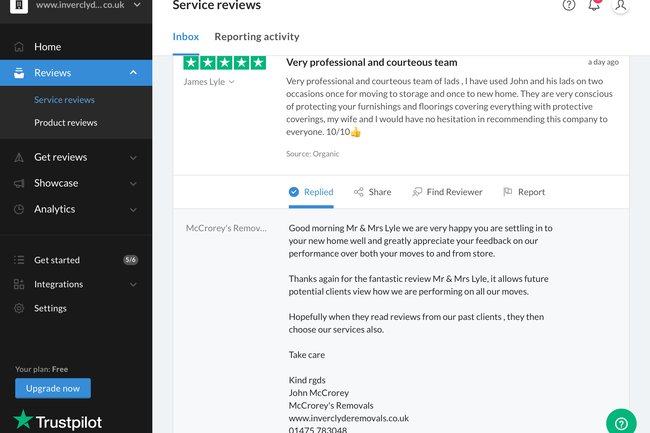Image resolution: width=650 pixels, height=433 pixels.
Task: Click the Report flag icon
Action: (507, 191)
